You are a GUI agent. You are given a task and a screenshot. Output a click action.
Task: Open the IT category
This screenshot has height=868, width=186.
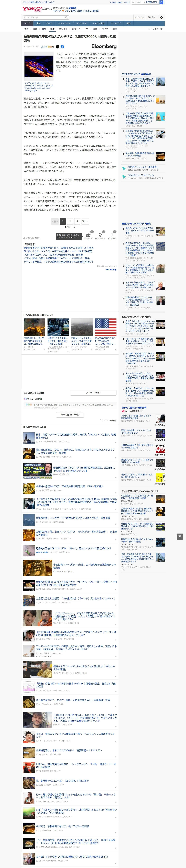click(x=86, y=29)
